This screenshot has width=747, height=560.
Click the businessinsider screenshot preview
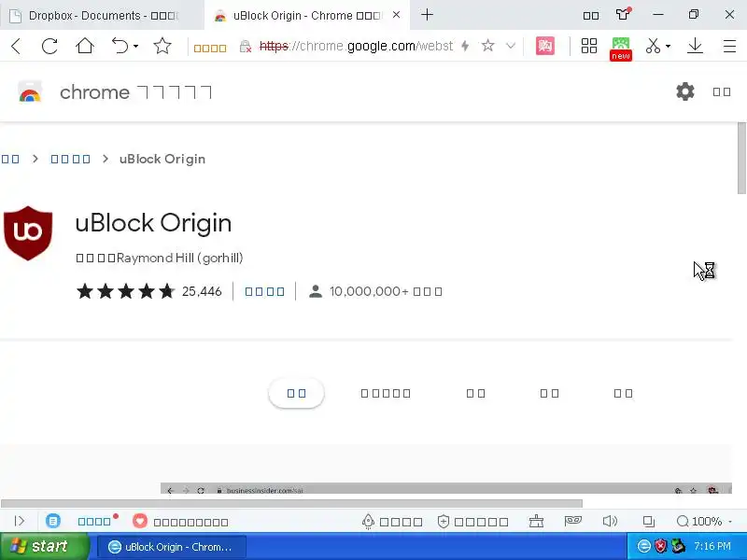[x=446, y=489]
